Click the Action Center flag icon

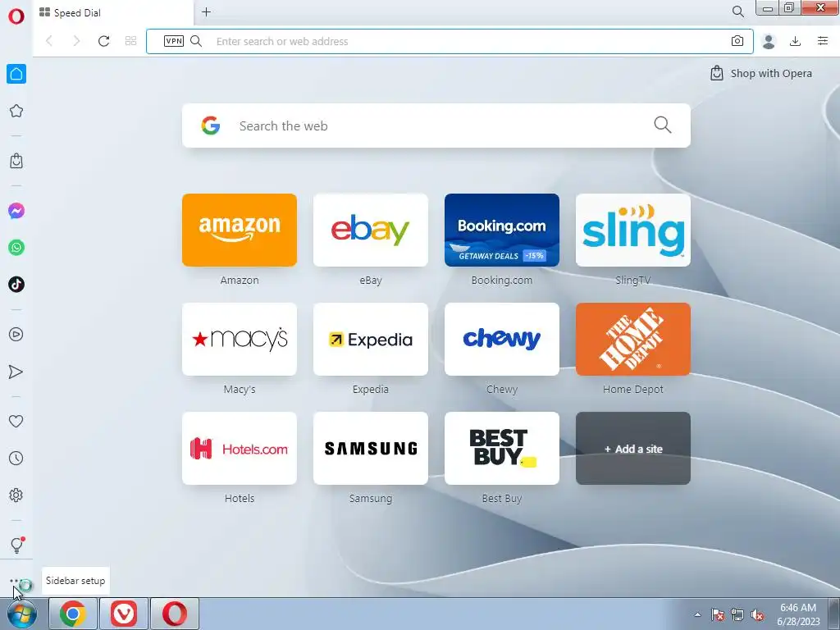tap(718, 615)
